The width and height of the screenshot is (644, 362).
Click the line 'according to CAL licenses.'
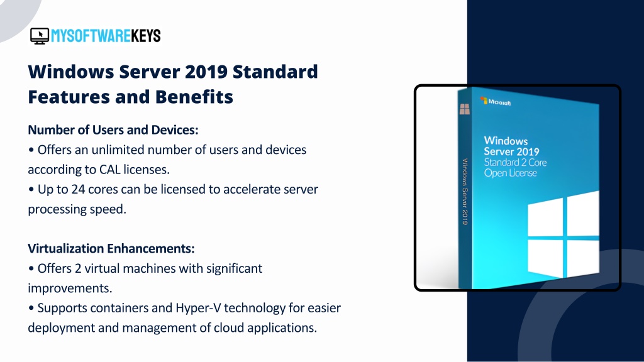pyautogui.click(x=99, y=170)
